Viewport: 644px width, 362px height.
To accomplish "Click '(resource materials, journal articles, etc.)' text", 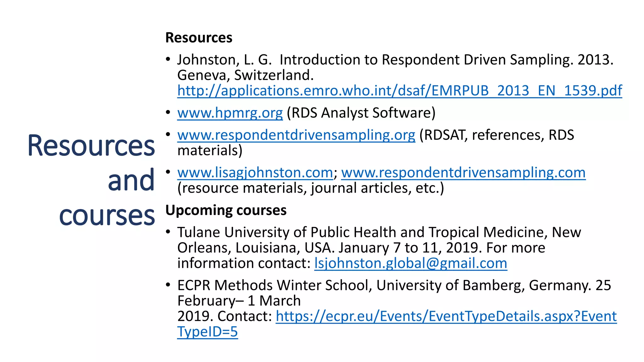I will click(311, 188).
